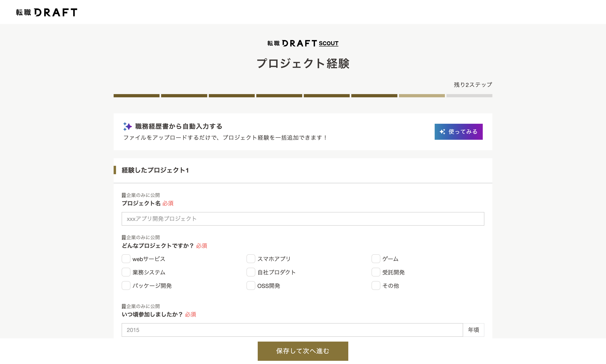Toggle the 自社プロダクト checkbox

tap(251, 272)
